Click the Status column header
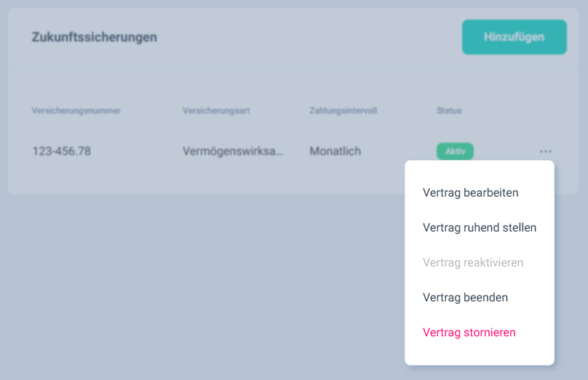Screen dimensions: 588x380 (449, 111)
